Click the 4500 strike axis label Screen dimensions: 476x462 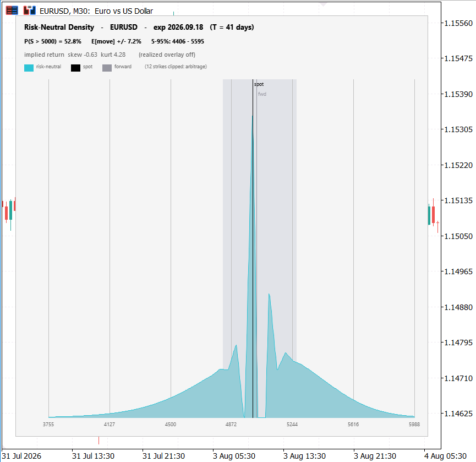(171, 425)
